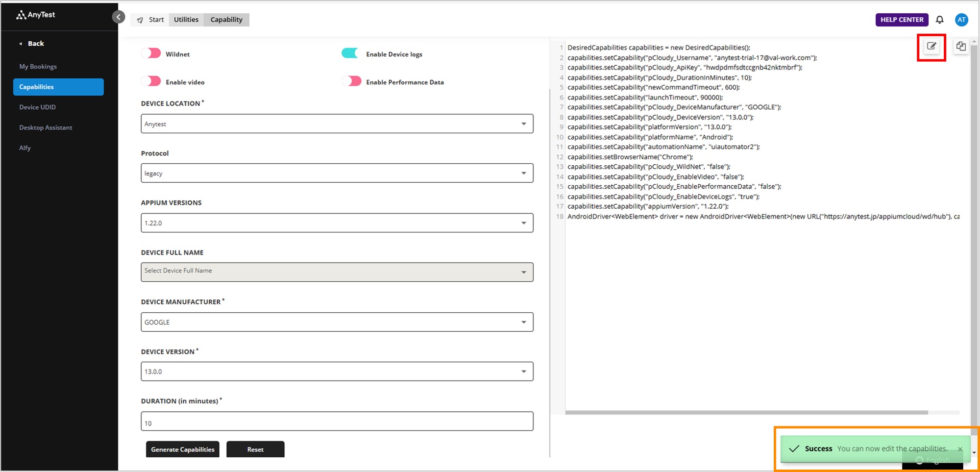Open the Protocol dropdown

337,173
